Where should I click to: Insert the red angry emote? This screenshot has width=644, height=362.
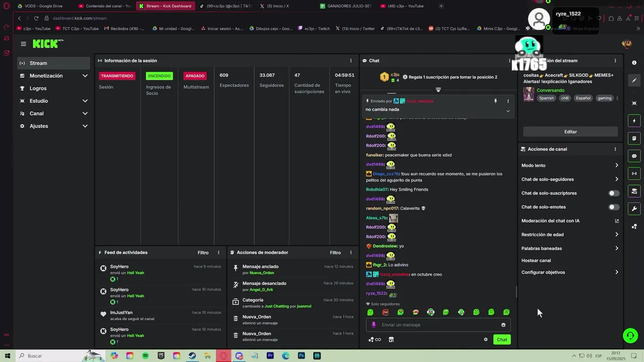pyautogui.click(x=385, y=312)
